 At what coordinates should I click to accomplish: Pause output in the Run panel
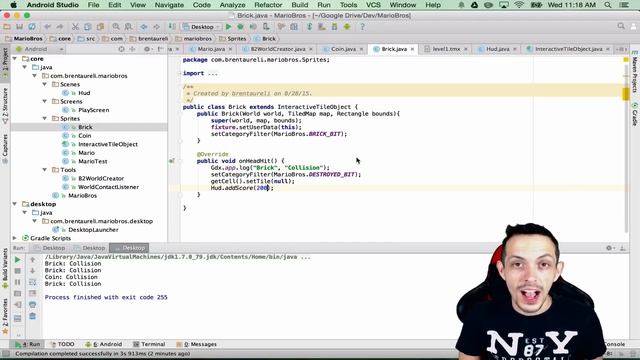click(18, 282)
